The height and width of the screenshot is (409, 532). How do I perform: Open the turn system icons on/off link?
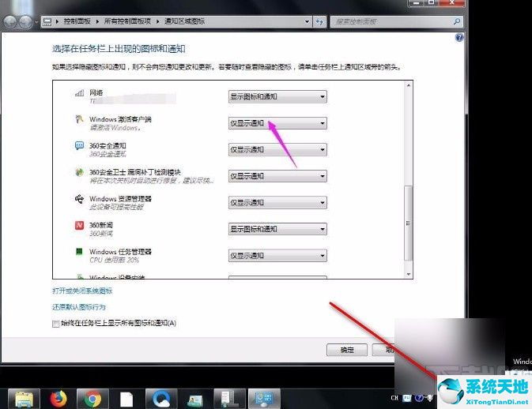point(82,291)
